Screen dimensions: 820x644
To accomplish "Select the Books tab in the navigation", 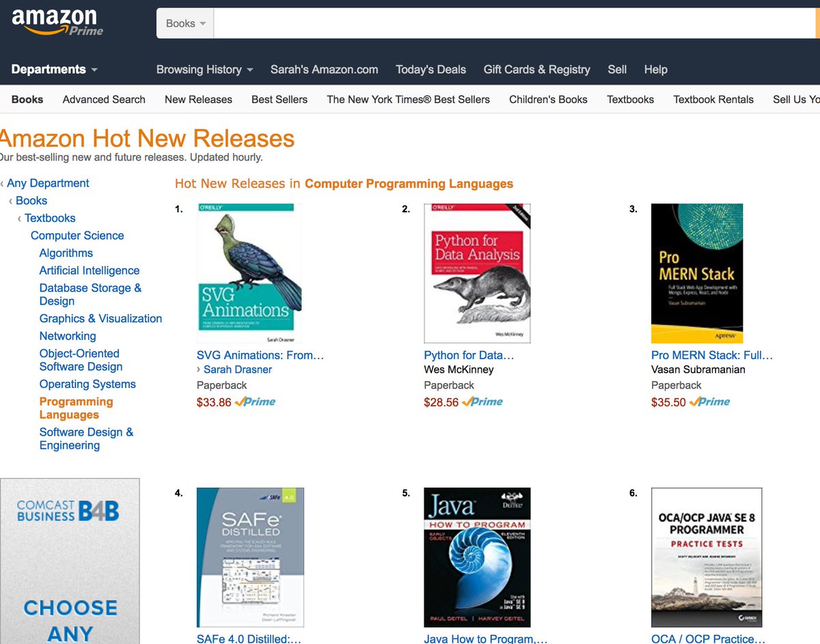I will tap(27, 99).
